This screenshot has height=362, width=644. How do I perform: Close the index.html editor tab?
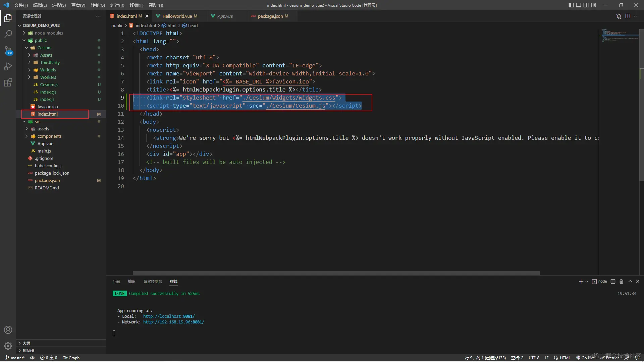(x=147, y=16)
